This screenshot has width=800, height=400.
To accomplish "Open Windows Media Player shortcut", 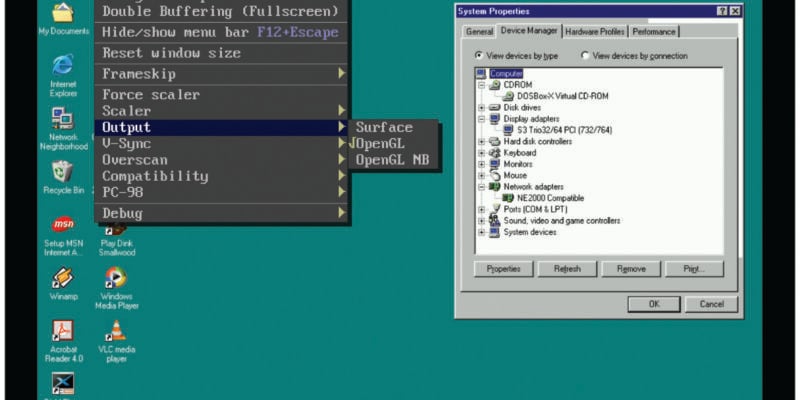I will 116,278.
